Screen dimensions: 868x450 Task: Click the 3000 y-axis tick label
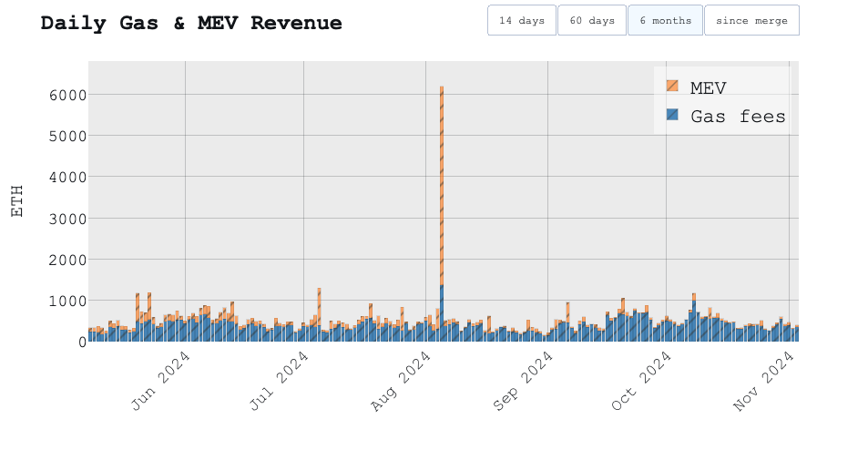pos(56,219)
